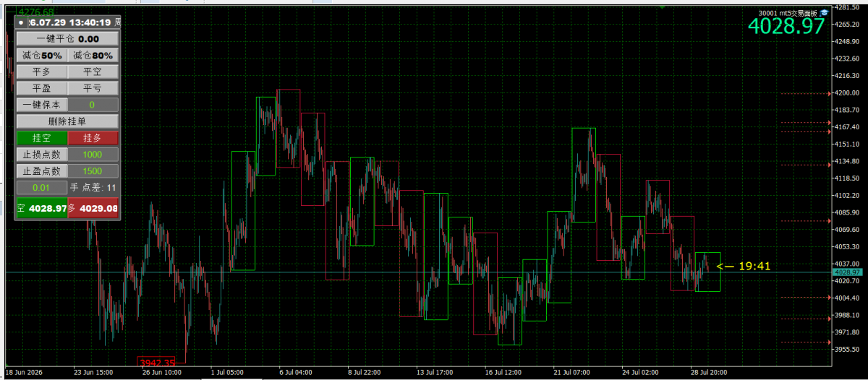Edit the breakeven value field showing 0
868x380 pixels.
tap(93, 105)
